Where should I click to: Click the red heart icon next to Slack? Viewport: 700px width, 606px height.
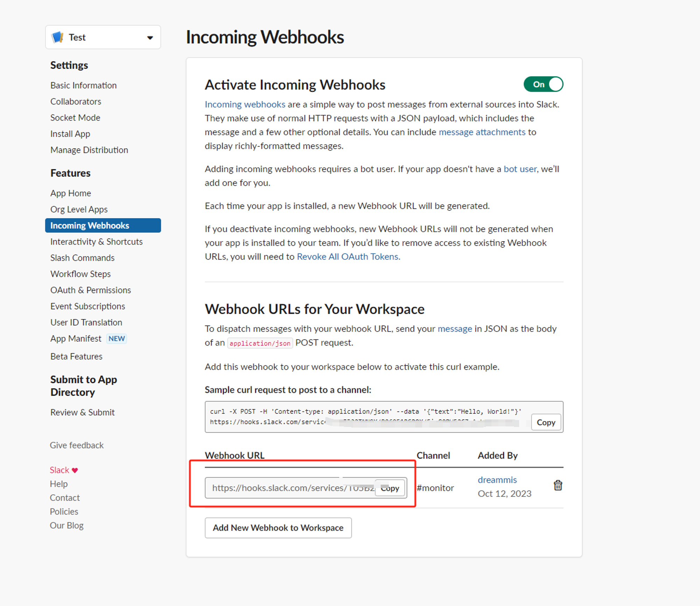click(x=75, y=470)
